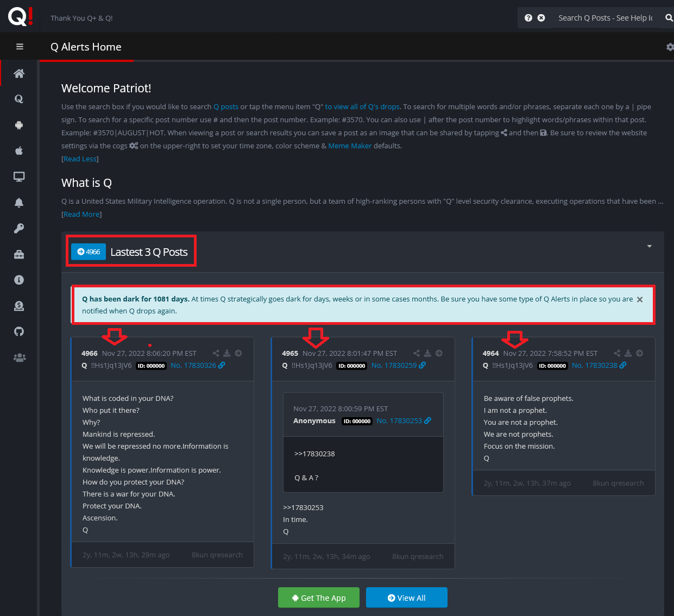The height and width of the screenshot is (616, 674).
Task: Click the GitHub icon in sidebar
Action: 19,331
